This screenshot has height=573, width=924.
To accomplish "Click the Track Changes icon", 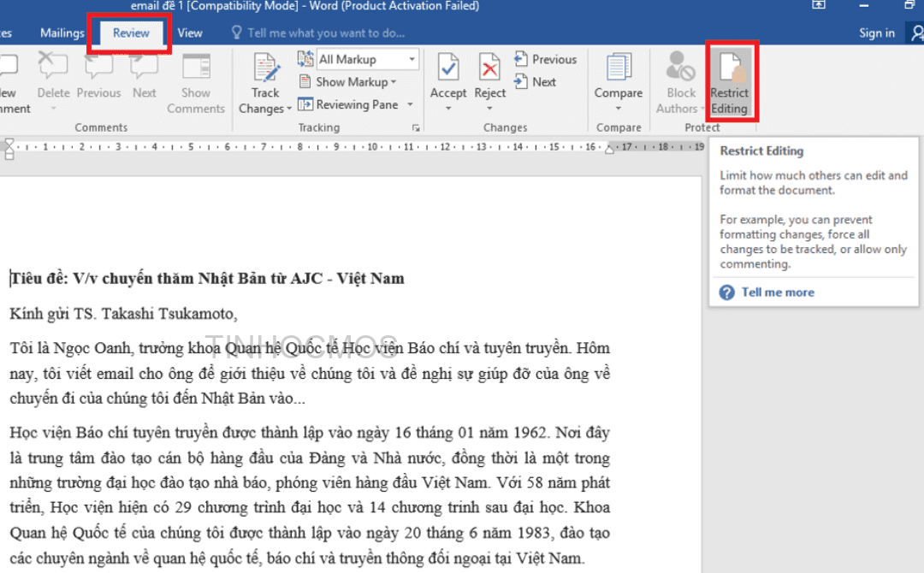I will tap(266, 68).
